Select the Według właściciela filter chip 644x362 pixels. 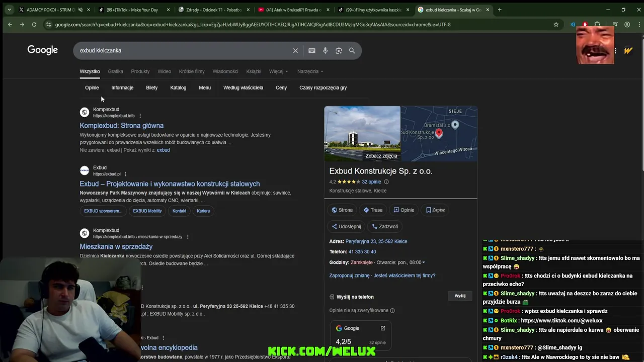click(x=243, y=87)
